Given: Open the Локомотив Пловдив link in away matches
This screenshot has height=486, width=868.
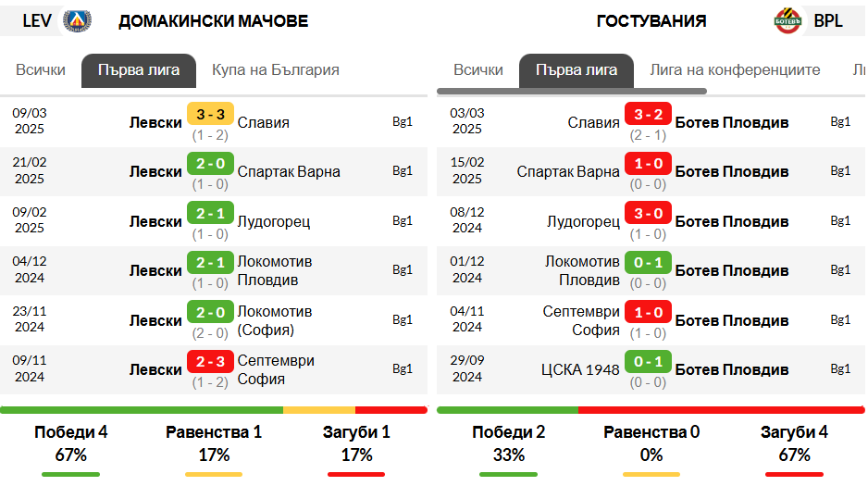Looking at the screenshot, I should [582, 270].
